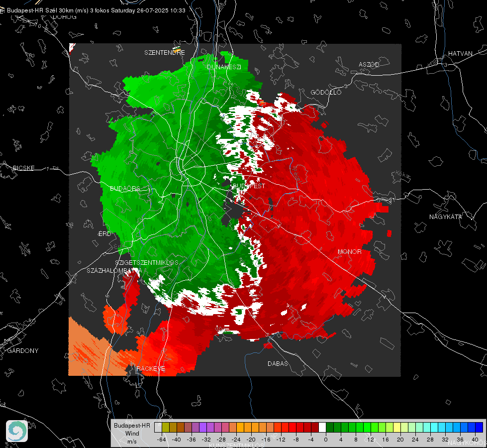Click the '-28' legend tick value
The image size is (487, 448).
click(x=221, y=440)
